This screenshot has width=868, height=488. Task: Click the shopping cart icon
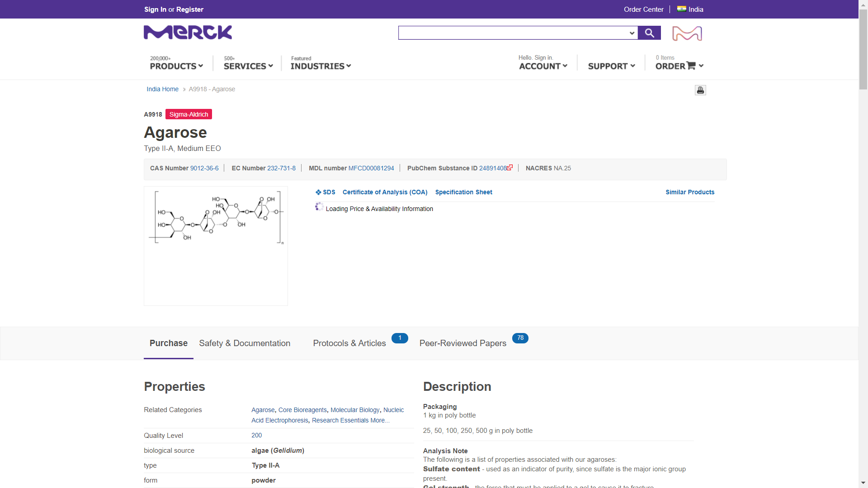(691, 66)
